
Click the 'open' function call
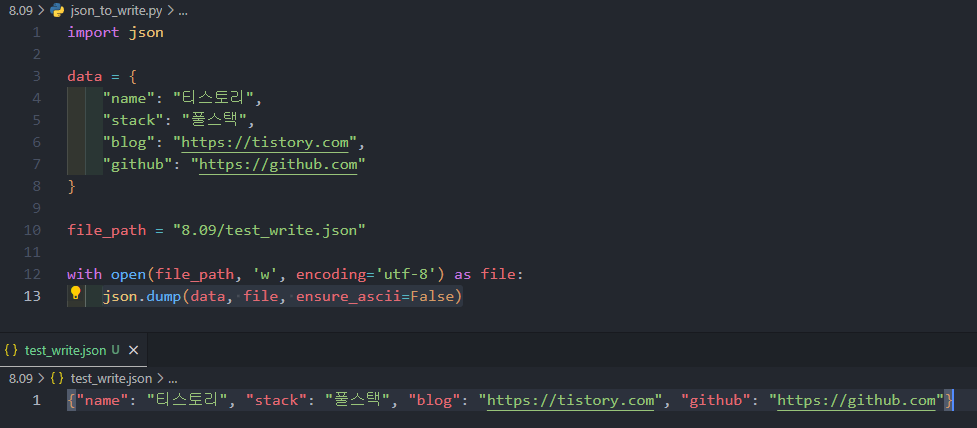(x=128, y=274)
